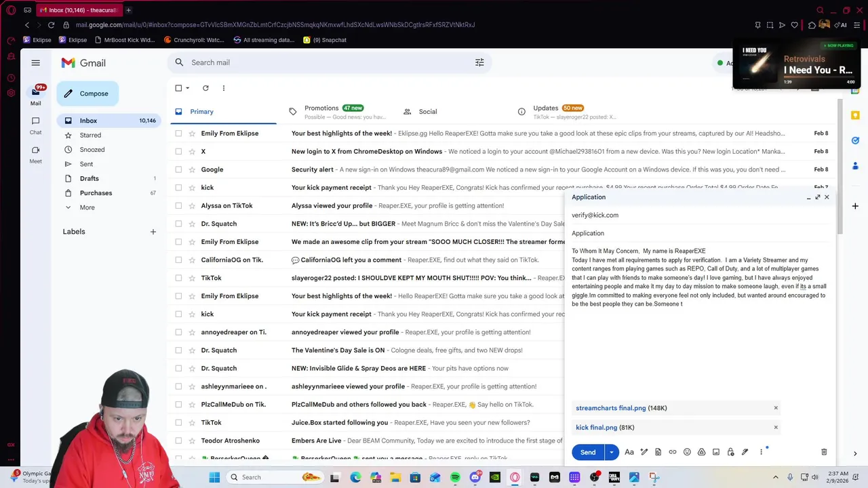Check the box for the X new login email
This screenshot has width=868, height=488.
(178, 151)
